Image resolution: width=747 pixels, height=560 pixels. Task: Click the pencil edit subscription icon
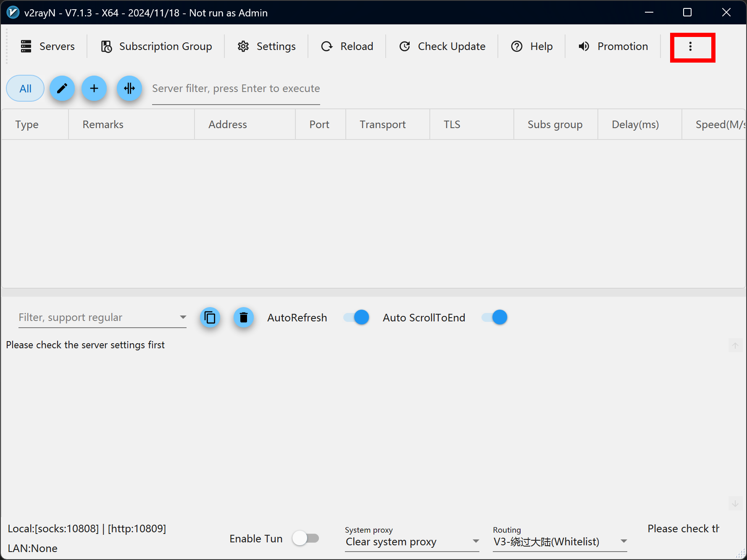click(62, 89)
